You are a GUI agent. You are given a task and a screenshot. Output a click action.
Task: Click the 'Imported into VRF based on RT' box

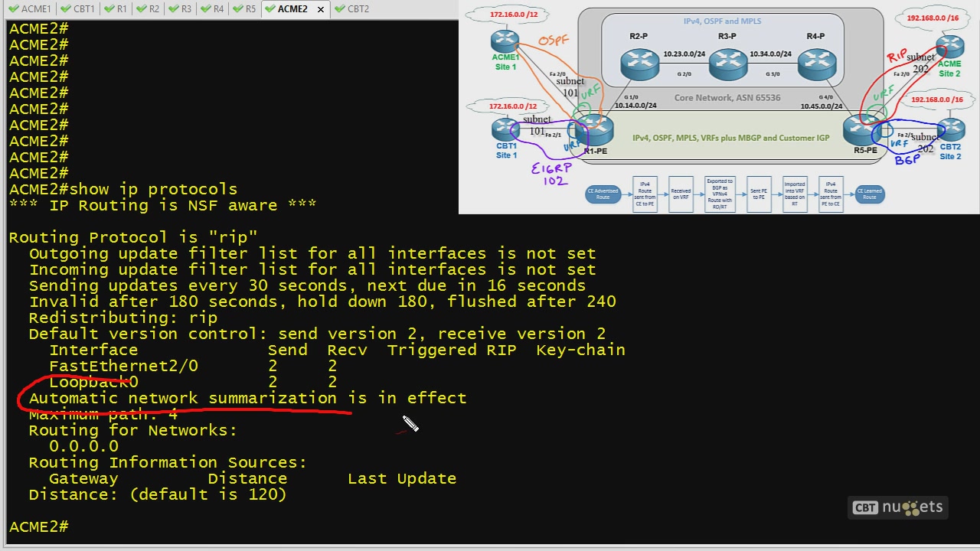click(795, 194)
